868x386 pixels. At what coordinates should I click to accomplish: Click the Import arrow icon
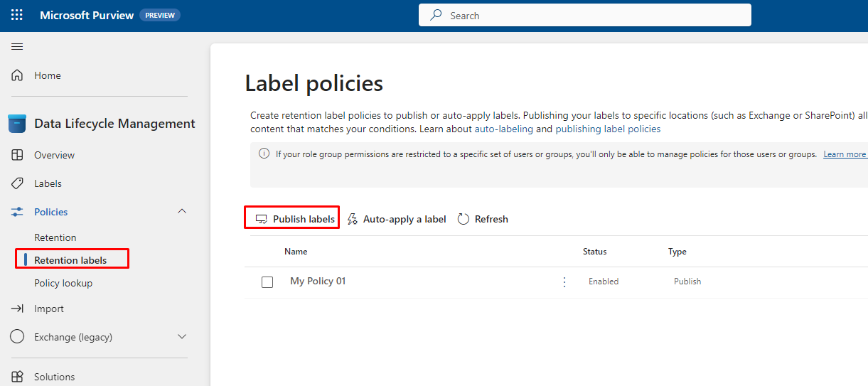[x=18, y=309]
